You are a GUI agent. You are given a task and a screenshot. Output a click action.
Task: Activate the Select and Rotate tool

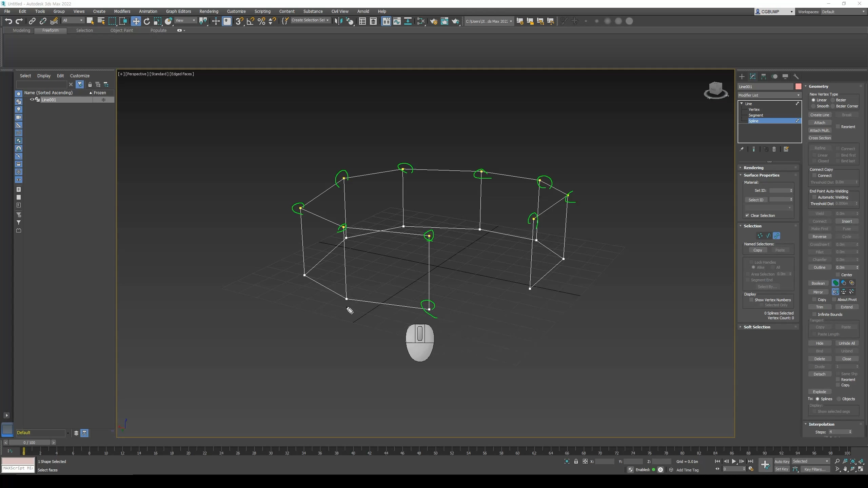[146, 21]
